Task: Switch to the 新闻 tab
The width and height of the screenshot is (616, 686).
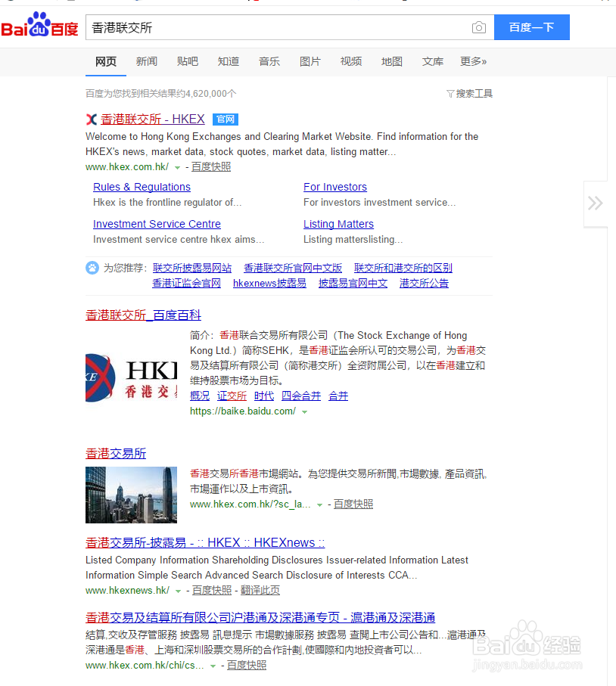Action: tap(147, 61)
